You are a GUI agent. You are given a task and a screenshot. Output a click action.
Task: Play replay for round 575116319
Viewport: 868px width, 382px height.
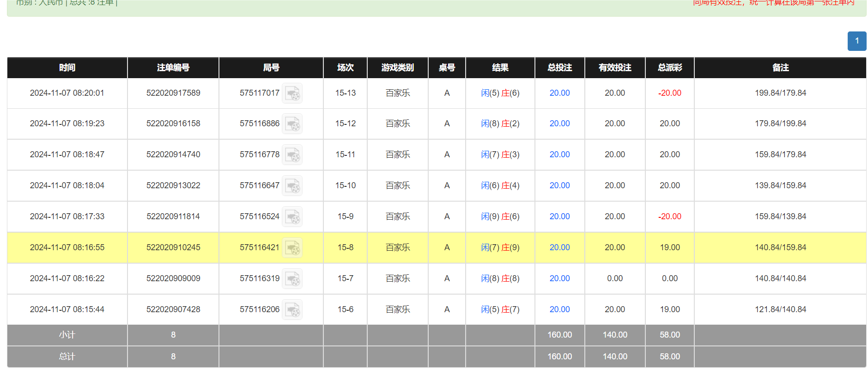292,279
